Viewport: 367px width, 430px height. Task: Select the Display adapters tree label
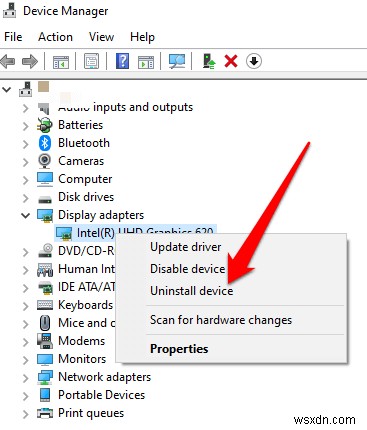click(101, 215)
